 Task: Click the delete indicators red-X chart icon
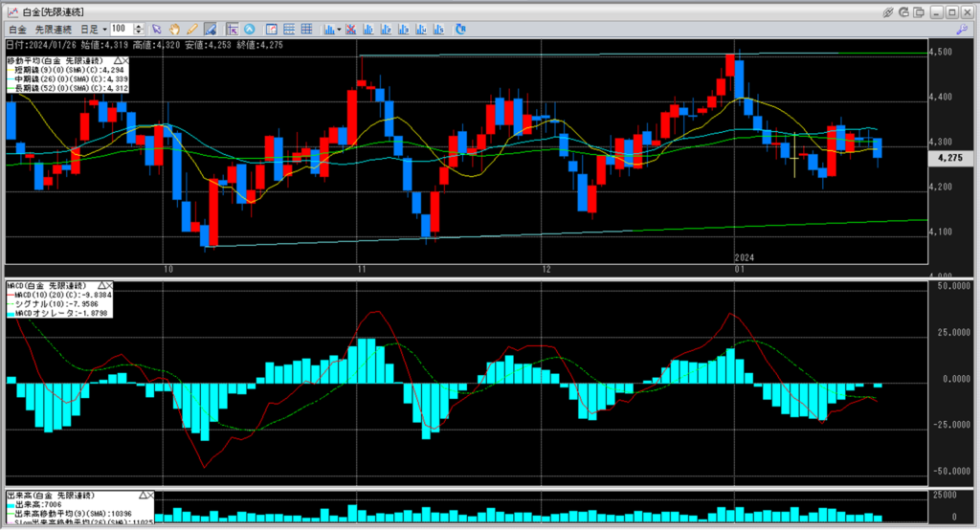tap(350, 30)
